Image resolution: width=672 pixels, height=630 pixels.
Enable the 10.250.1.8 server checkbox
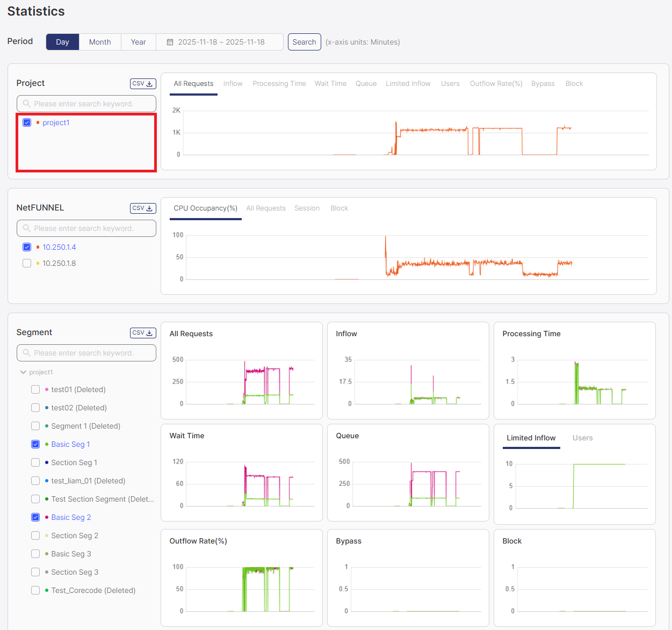tap(27, 263)
